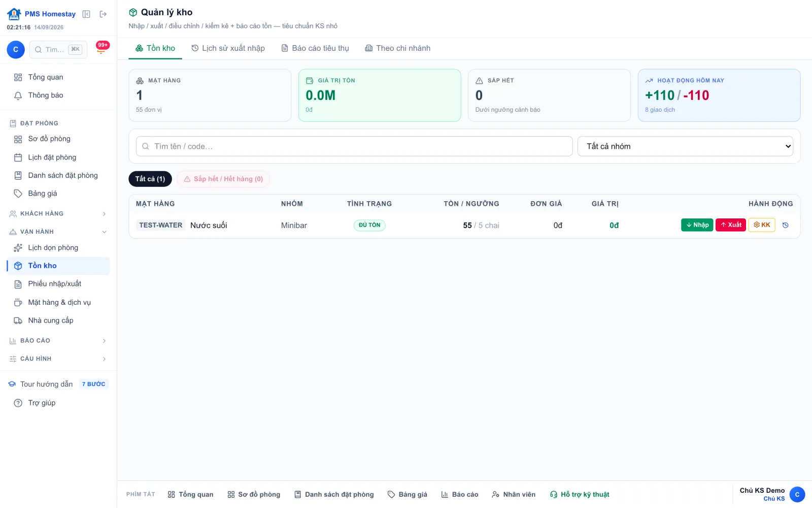Open Danh sách đặt phòng in the sidebar
The image size is (812, 508).
click(58, 175)
